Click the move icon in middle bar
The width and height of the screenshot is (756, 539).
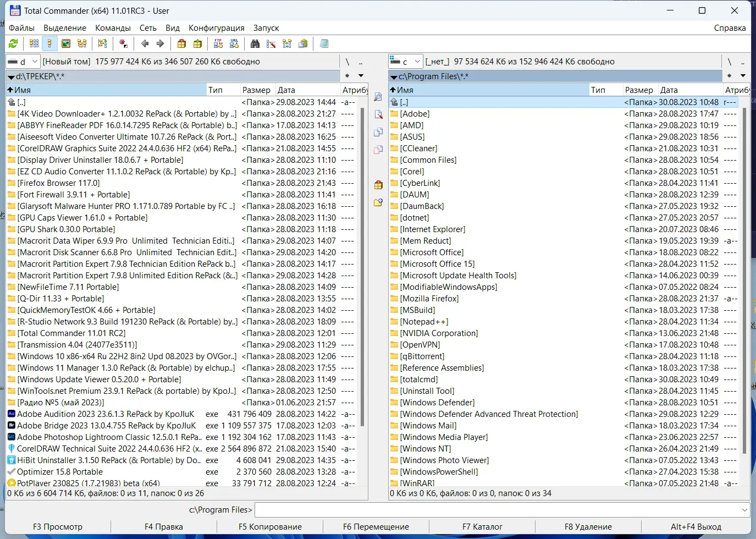(378, 150)
